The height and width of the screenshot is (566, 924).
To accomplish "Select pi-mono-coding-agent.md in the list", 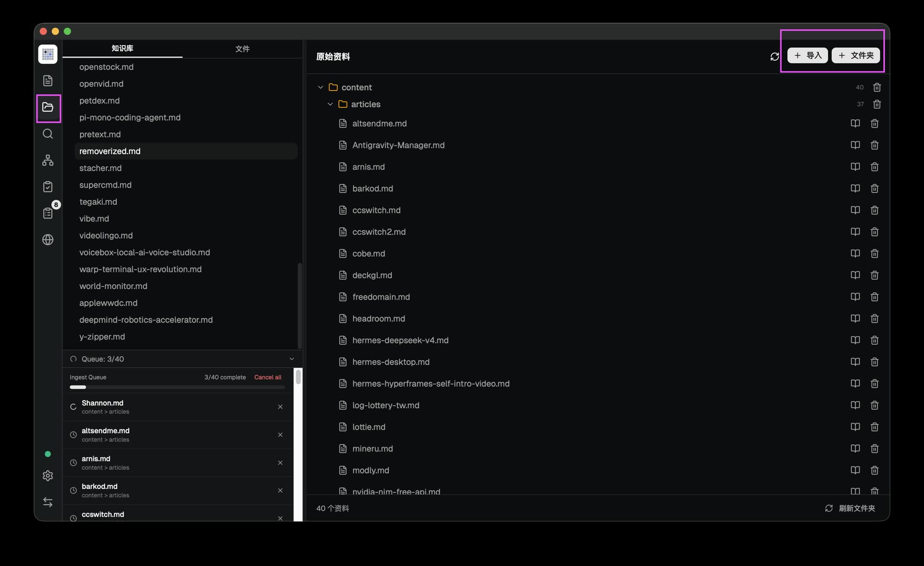I will (x=186, y=117).
